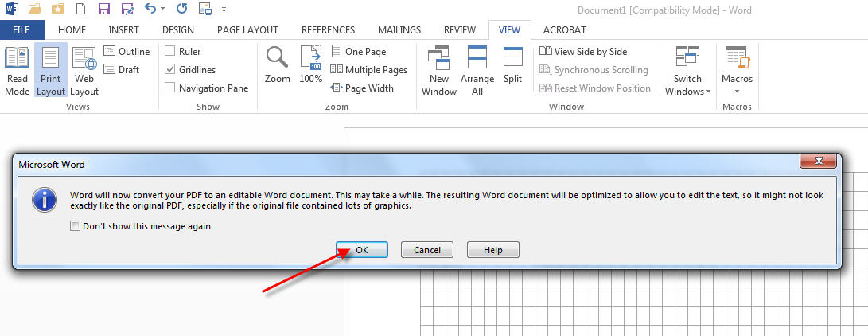The image size is (868, 336).
Task: Open the FILE tab
Action: 22,30
